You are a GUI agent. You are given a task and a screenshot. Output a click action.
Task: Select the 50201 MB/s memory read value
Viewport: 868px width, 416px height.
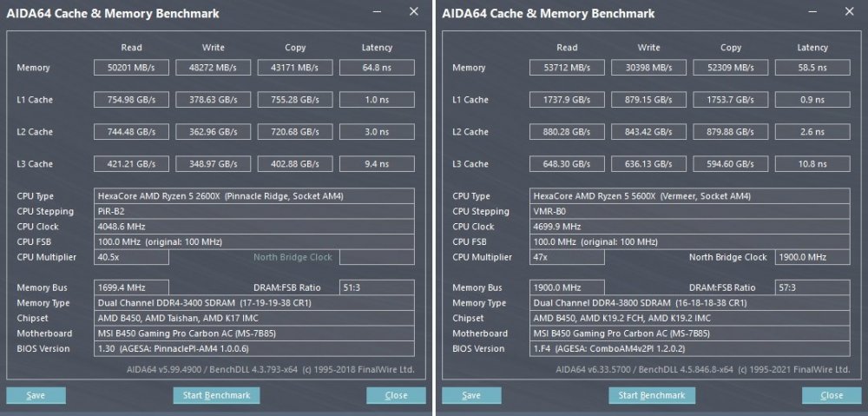pyautogui.click(x=131, y=68)
